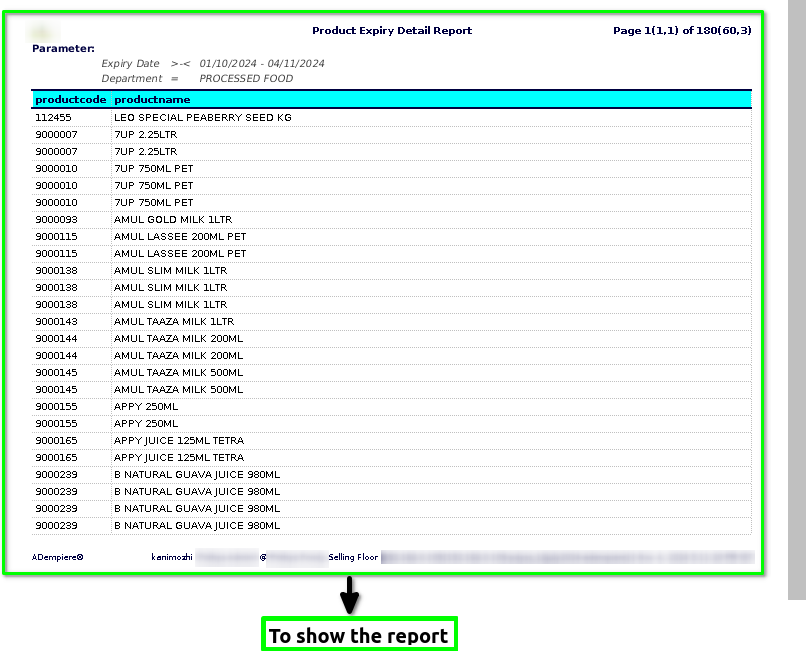Select AMUL GOLD MILK 1LTR name
Screen dimensions: 806x651
(173, 220)
